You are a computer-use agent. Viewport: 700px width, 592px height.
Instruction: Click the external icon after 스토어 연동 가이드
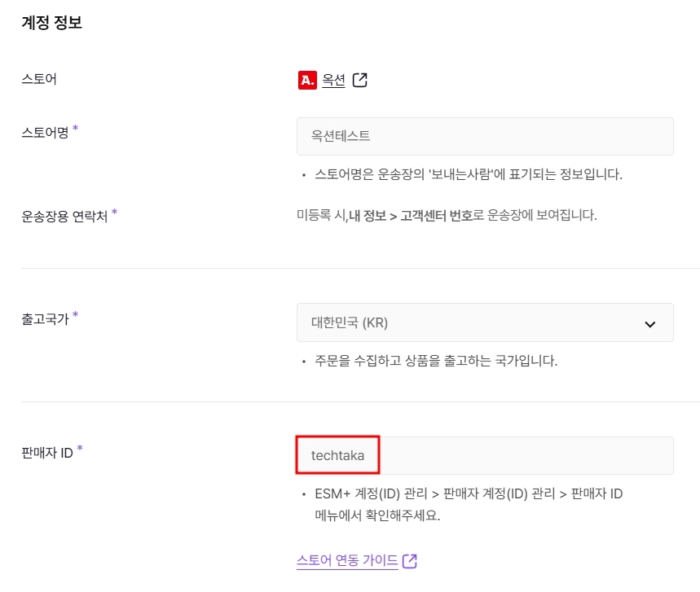point(410,561)
